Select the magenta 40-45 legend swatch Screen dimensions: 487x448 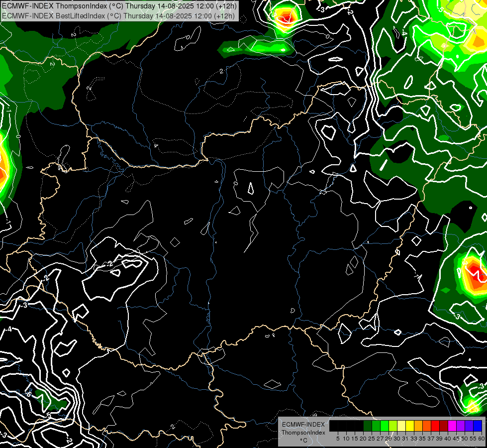pos(452,426)
